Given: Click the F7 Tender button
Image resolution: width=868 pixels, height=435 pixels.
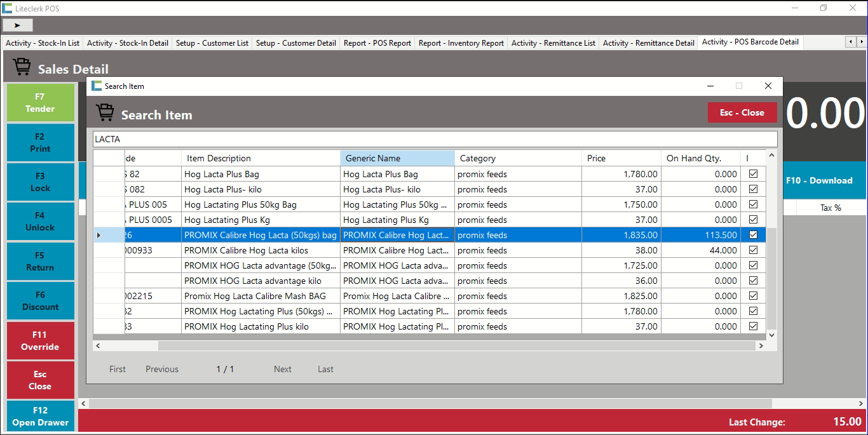Looking at the screenshot, I should [x=40, y=102].
